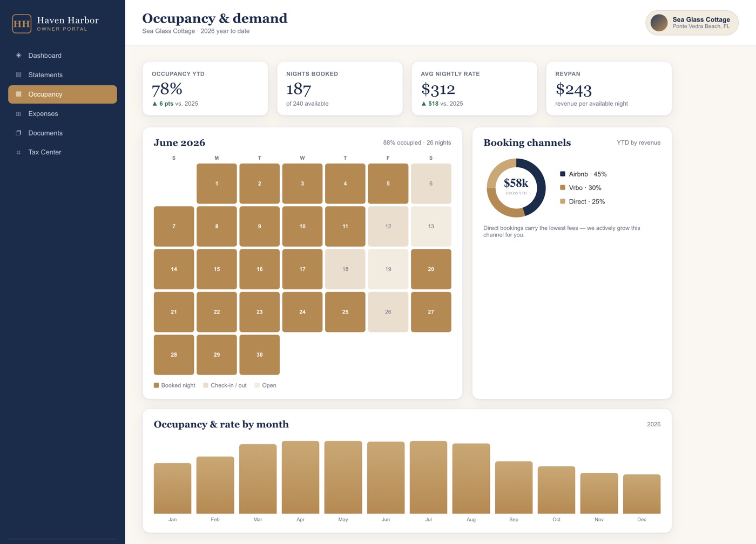The height and width of the screenshot is (544, 756).
Task: Select June 1 in the calendar
Action: coord(217,183)
